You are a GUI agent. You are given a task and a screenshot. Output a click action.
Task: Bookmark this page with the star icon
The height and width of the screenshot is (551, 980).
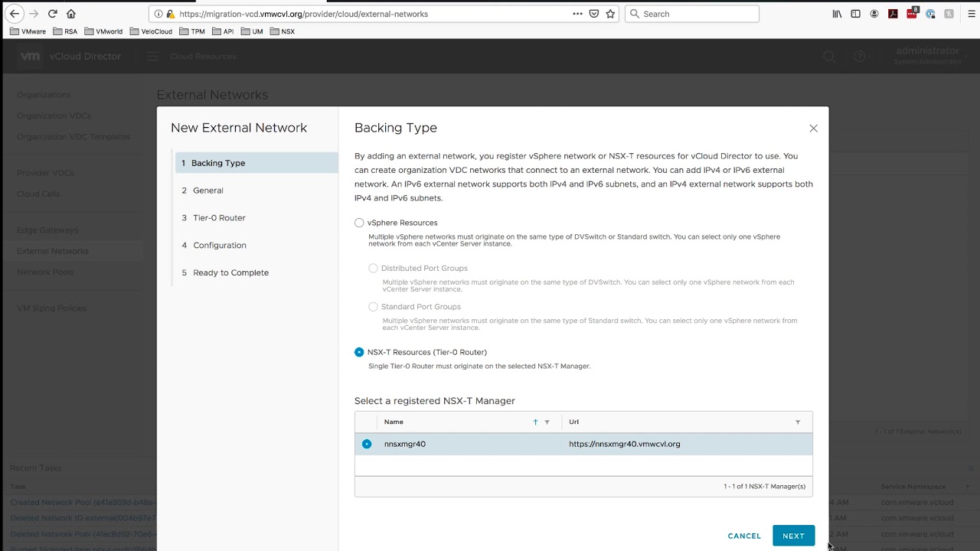[610, 14]
